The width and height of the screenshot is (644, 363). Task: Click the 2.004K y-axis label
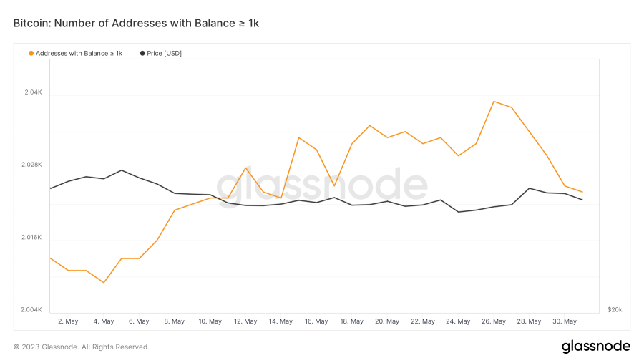click(31, 309)
